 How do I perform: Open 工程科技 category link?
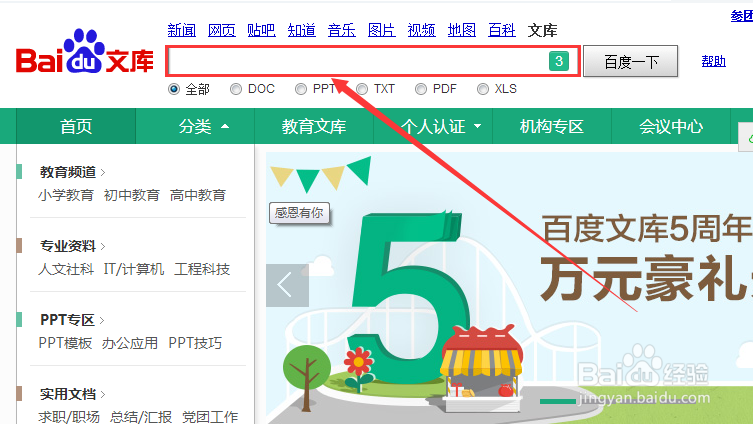(x=202, y=269)
